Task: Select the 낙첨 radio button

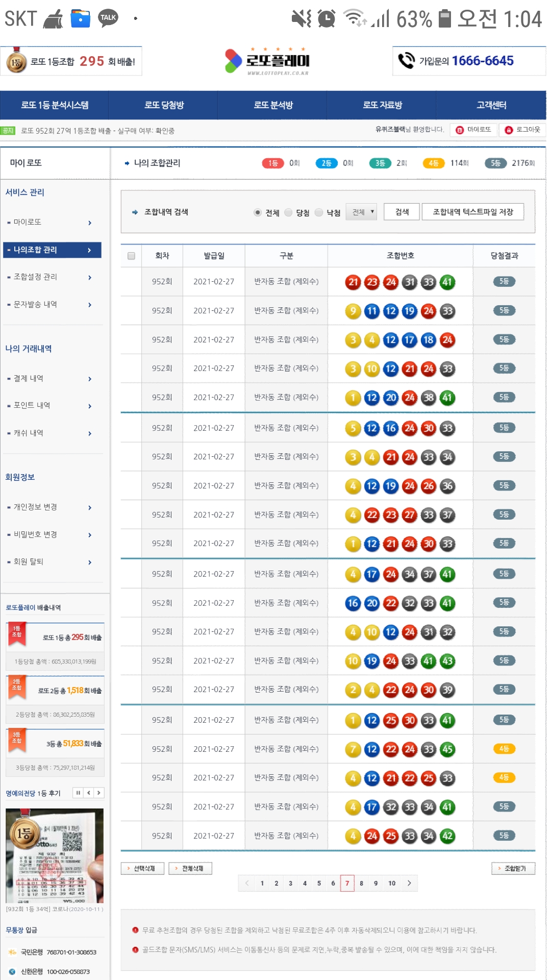Action: tap(319, 212)
